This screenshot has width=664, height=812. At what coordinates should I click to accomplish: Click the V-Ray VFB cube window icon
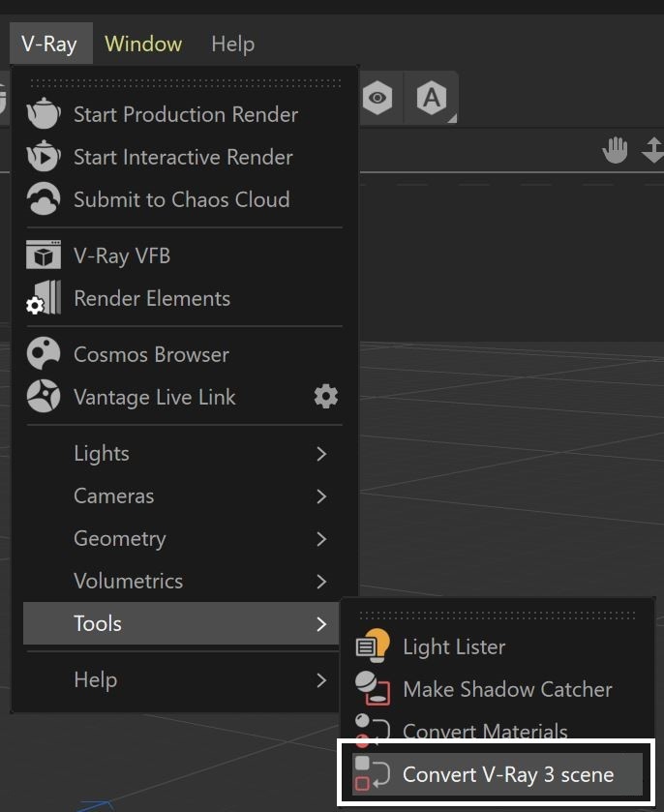point(44,255)
